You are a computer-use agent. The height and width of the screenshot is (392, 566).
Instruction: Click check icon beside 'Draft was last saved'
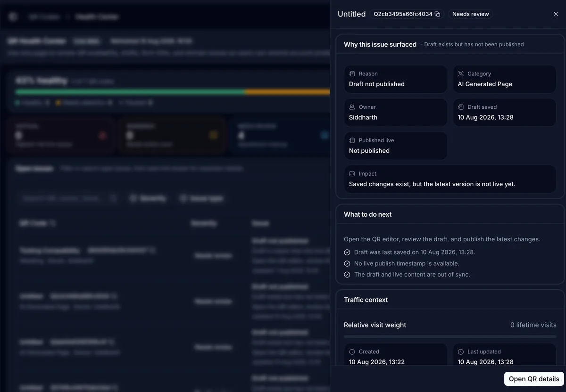coord(347,253)
